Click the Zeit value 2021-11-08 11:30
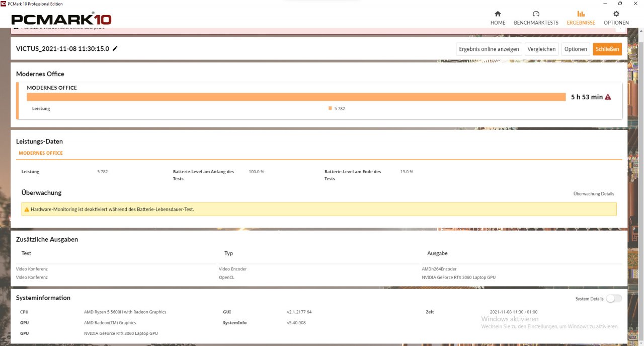This screenshot has width=644, height=346. (514, 312)
